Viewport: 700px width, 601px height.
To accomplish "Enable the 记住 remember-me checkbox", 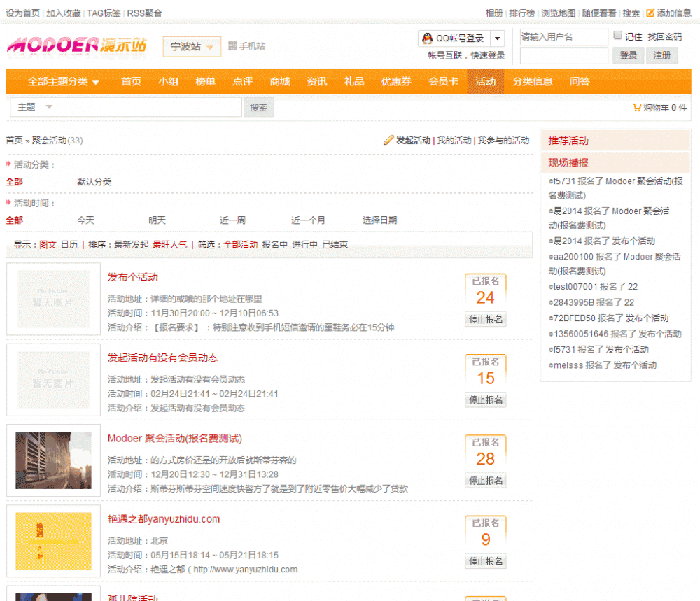I will point(617,36).
